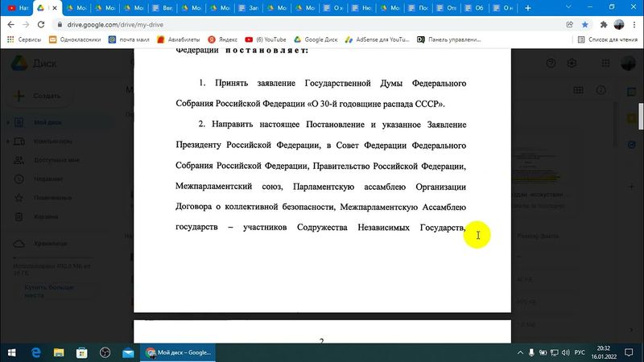Open File Explorer from the taskbar
Image resolution: width=644 pixels, height=362 pixels.
coord(59,352)
